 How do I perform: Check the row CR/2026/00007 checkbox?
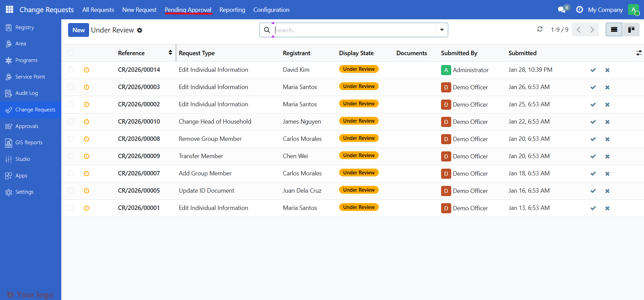[x=71, y=173]
